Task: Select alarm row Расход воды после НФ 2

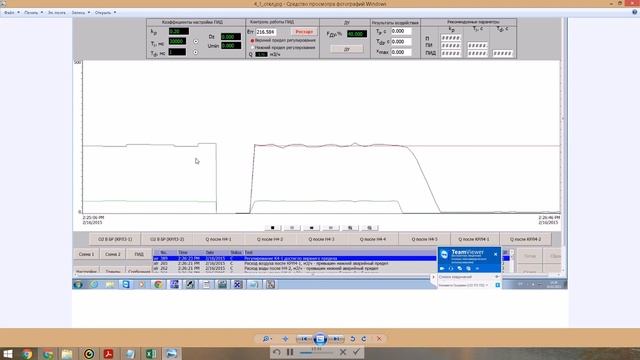Action: 294,269
